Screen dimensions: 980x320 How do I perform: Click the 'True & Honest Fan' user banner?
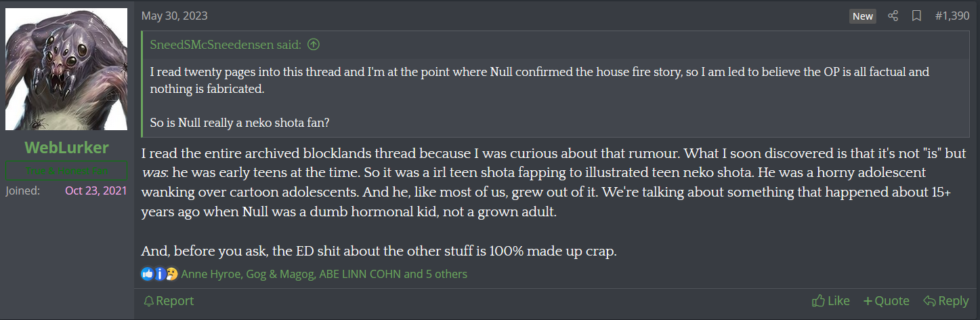point(66,171)
